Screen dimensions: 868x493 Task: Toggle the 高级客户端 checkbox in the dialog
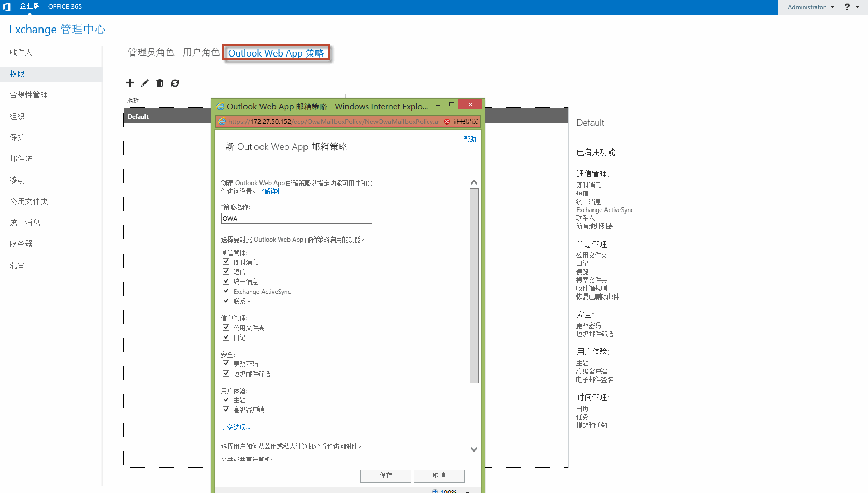click(x=226, y=410)
